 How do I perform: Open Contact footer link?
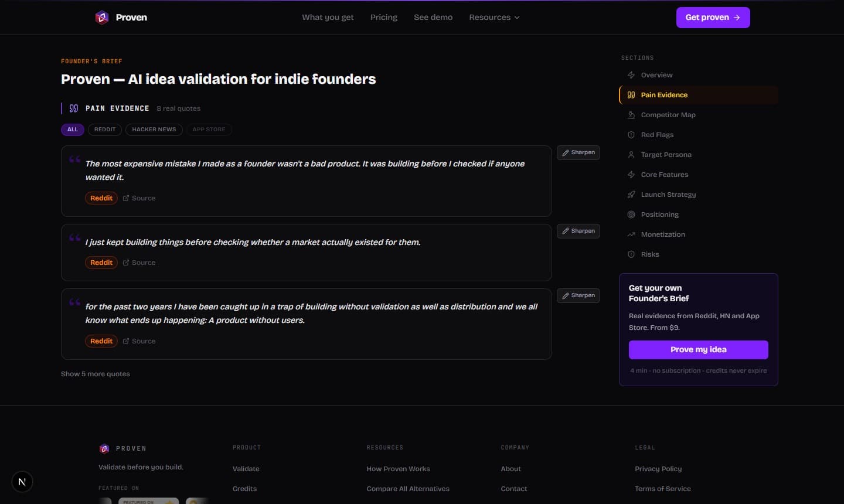pos(514,489)
